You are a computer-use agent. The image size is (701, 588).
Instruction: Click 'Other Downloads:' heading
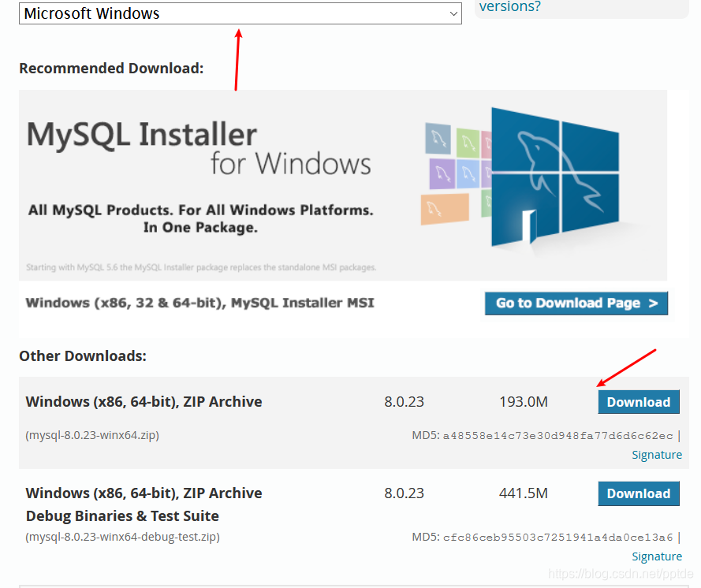[x=83, y=356]
